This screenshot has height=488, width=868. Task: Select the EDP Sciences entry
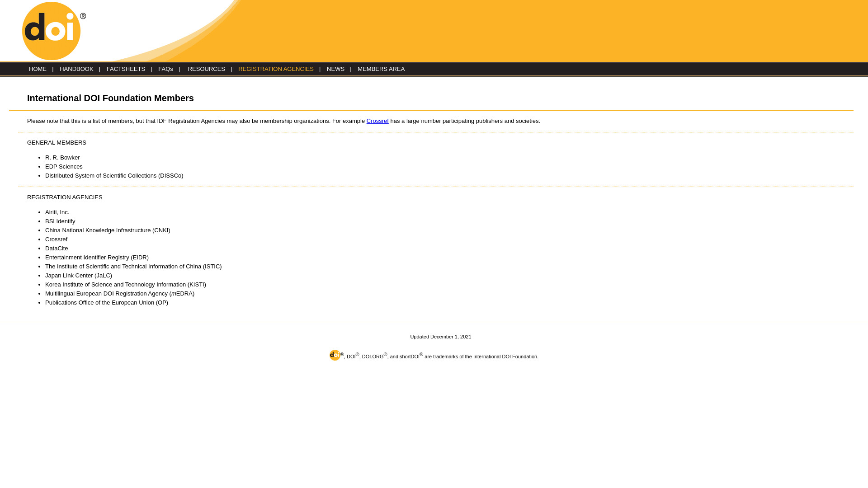tap(64, 167)
